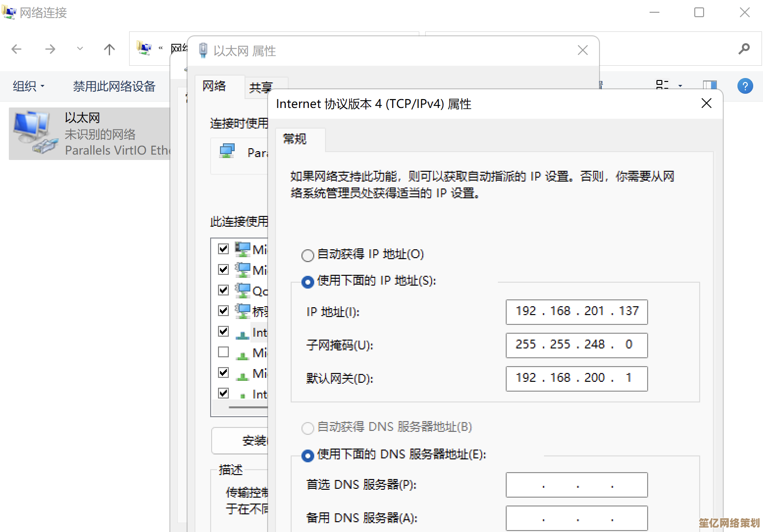Click 禁用此网络设备 button

[x=114, y=86]
